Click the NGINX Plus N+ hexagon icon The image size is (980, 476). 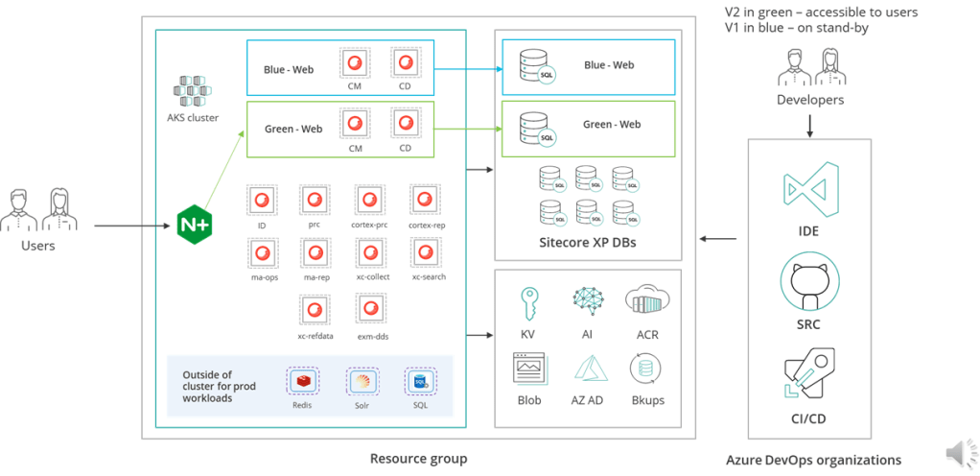pyautogui.click(x=194, y=225)
